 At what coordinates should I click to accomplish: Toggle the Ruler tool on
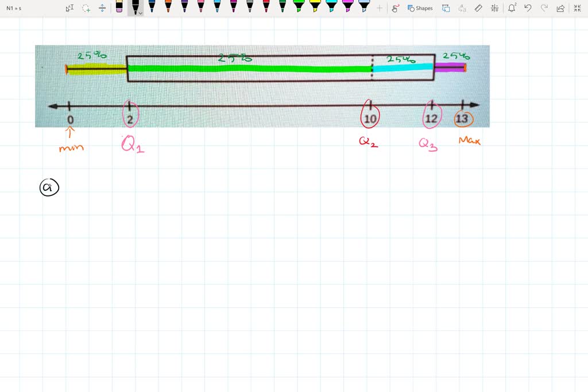point(478,8)
